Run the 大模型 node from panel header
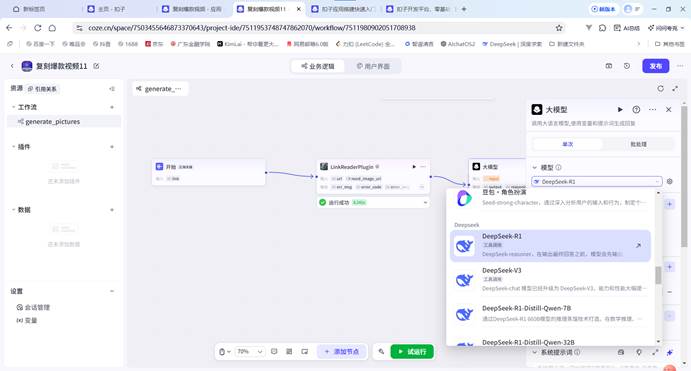This screenshot has width=691, height=371. coord(620,109)
